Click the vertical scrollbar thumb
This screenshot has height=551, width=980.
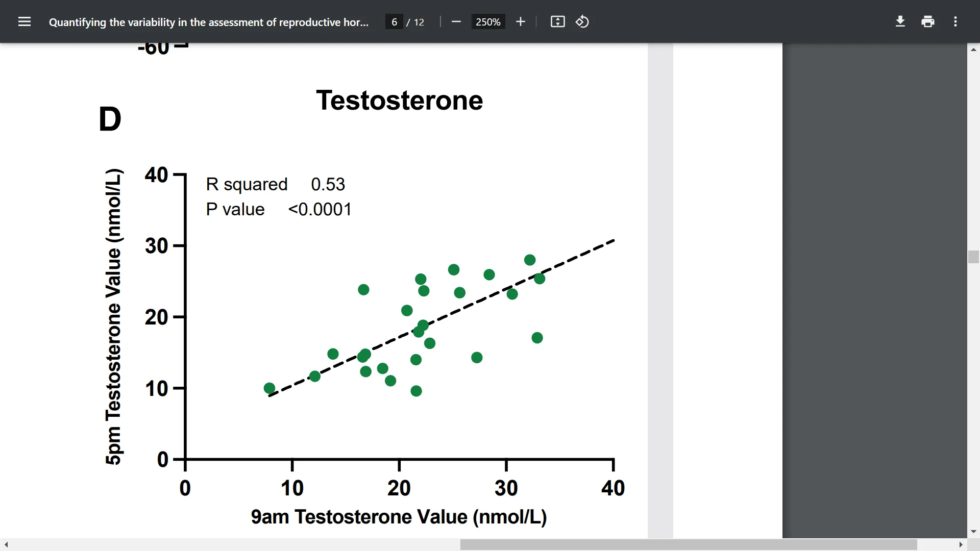(973, 257)
